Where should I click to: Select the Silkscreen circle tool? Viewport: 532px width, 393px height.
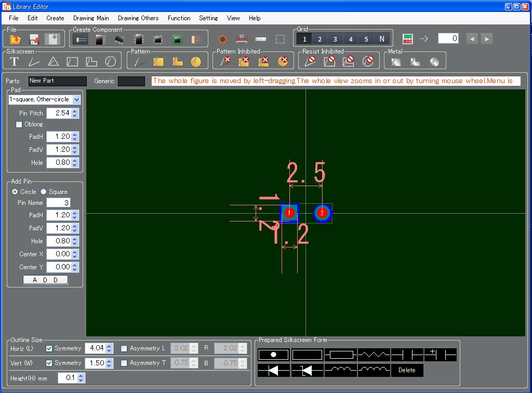click(x=111, y=61)
